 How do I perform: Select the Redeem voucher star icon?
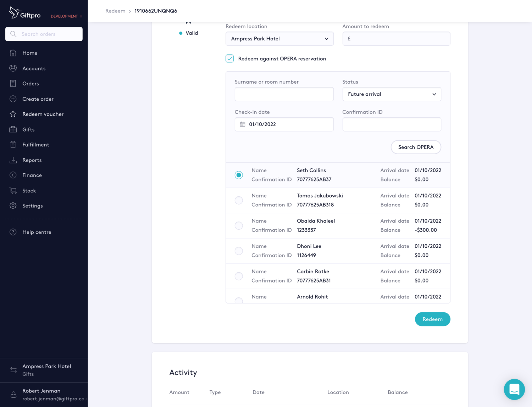[x=13, y=114]
